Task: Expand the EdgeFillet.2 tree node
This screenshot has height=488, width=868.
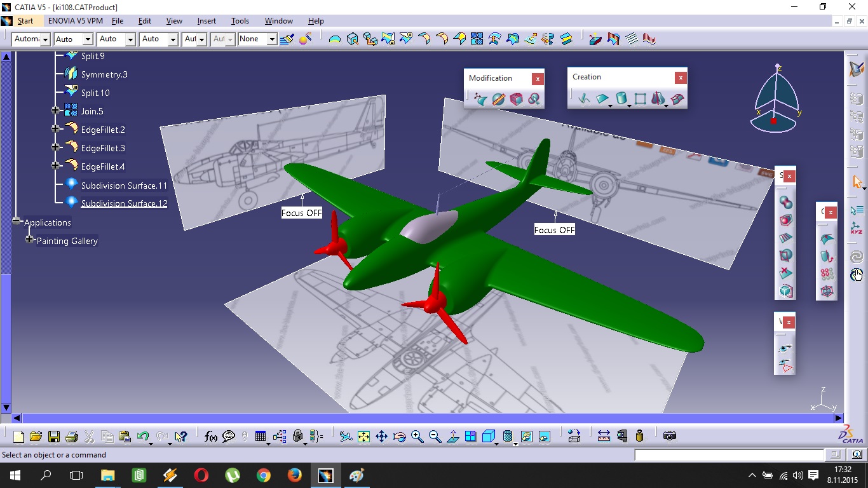Action: 56,129
